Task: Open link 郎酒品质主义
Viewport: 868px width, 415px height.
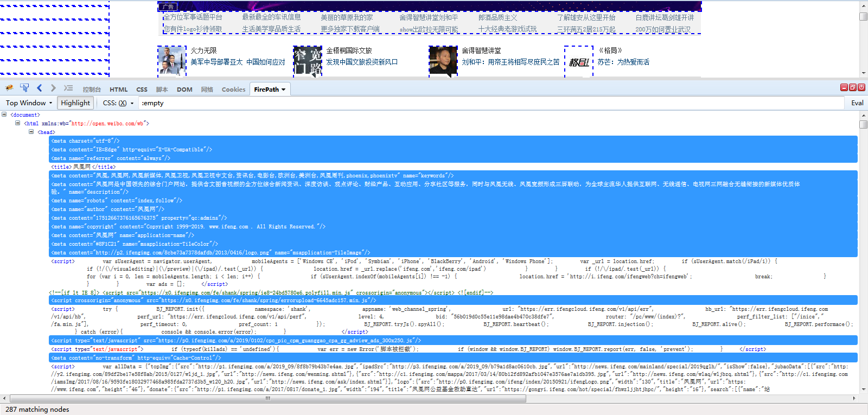Action: pyautogui.click(x=497, y=17)
